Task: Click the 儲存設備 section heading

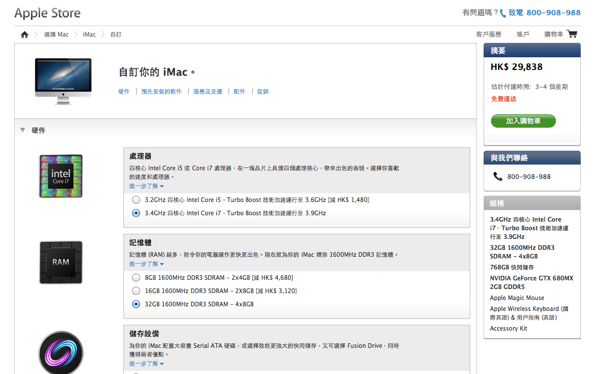Action: pyautogui.click(x=144, y=334)
